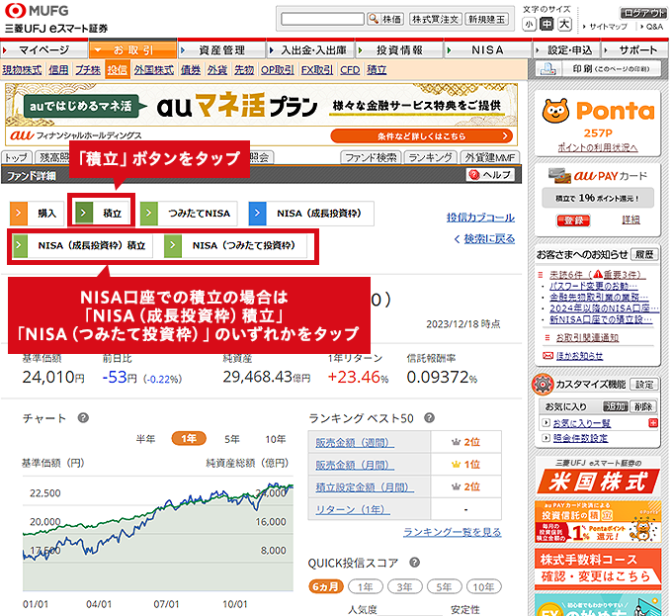Switch to the 外貨建MMF tab
This screenshot has width=672, height=616.
[x=490, y=158]
